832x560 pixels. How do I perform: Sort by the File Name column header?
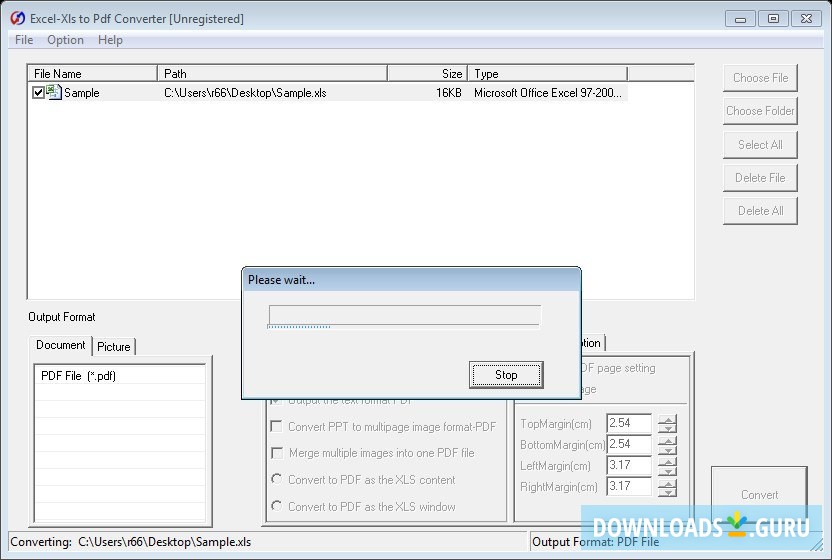point(93,74)
